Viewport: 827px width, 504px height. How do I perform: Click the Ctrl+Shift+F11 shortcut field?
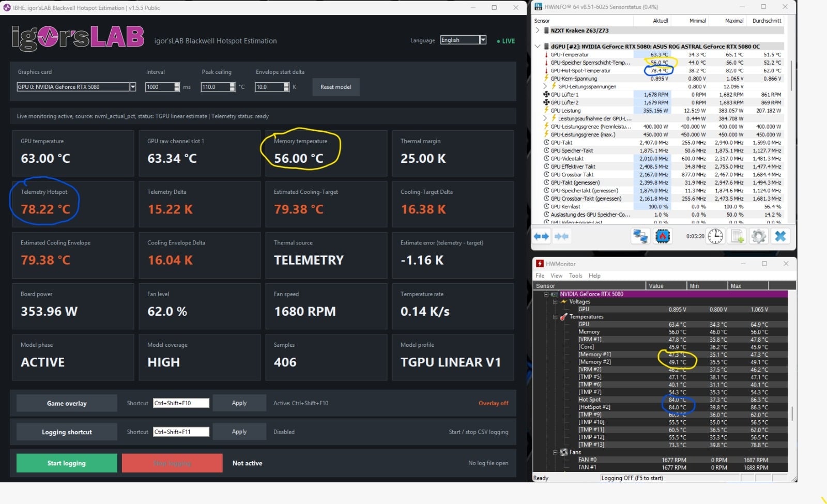point(181,432)
